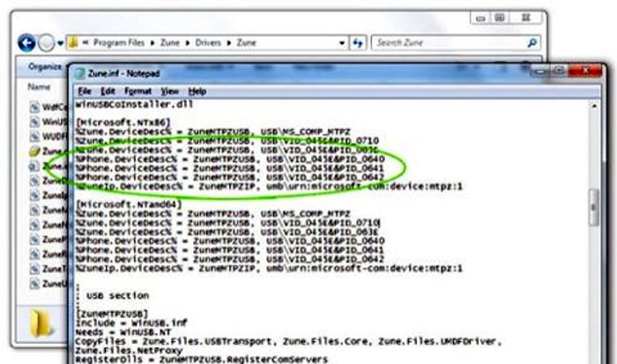The height and width of the screenshot is (364, 617).
Task: Click the Notepad vertical scrollbar thumb
Action: point(594,207)
